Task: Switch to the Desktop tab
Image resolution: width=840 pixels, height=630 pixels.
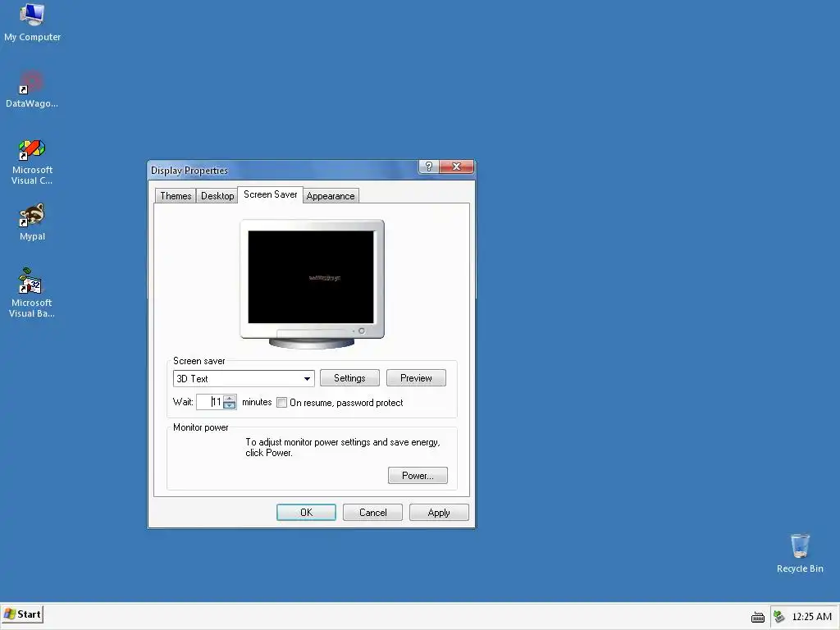Action: [x=217, y=196]
